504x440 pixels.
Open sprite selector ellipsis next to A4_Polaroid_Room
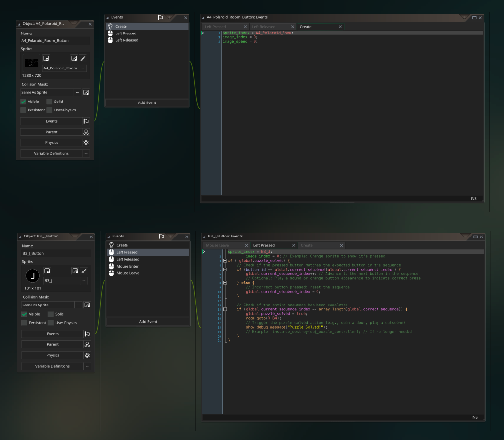click(83, 68)
